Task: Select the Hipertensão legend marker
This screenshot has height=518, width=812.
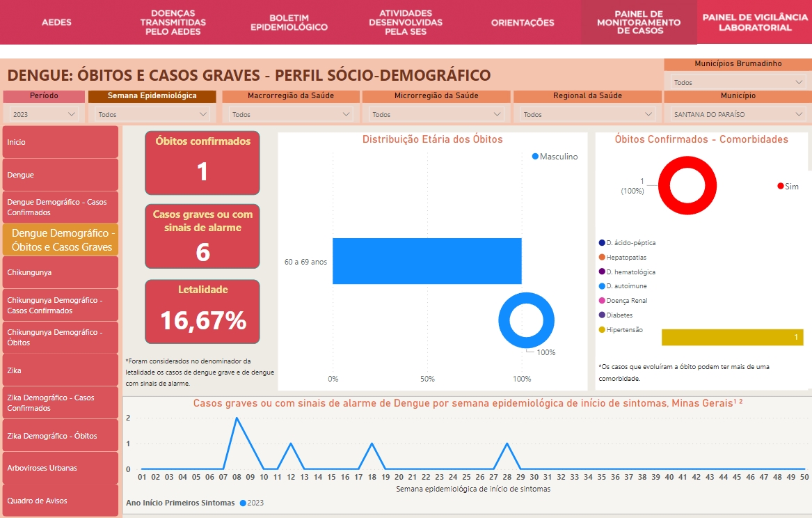Action: coord(601,329)
